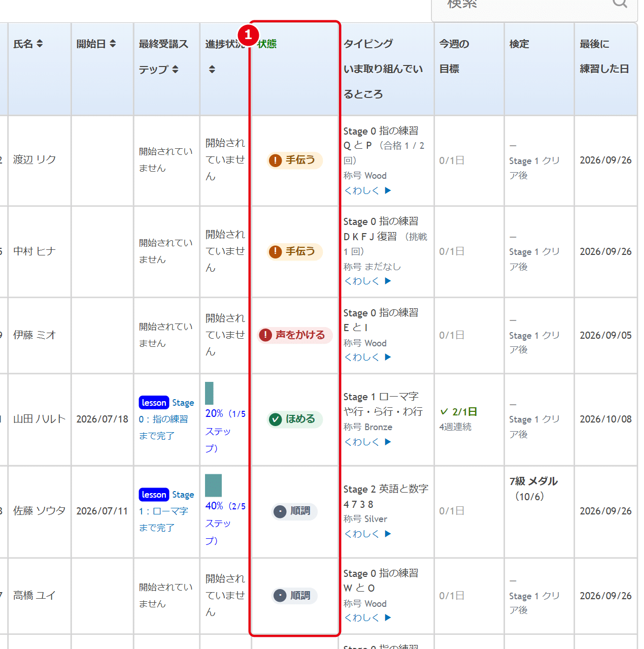The image size is (644, 649).
Task: Click 声をかける badge for 伊藤 ミオ
Action: pyautogui.click(x=295, y=335)
